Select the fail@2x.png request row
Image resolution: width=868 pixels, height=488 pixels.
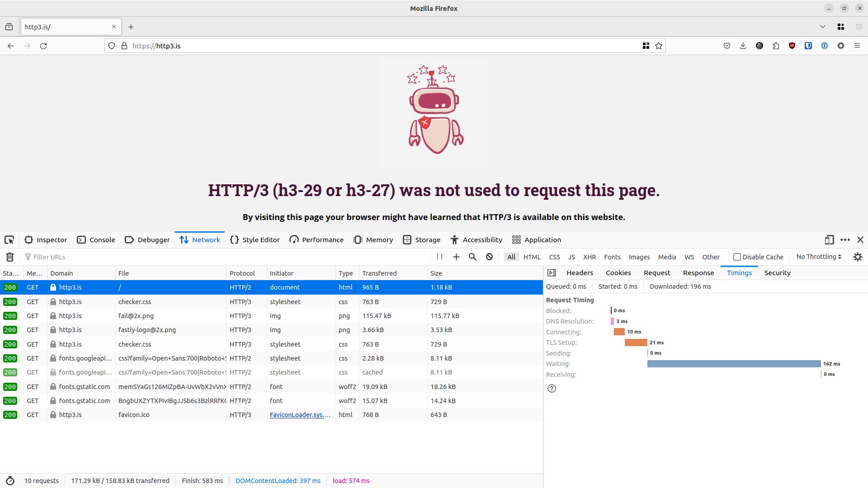point(271,316)
